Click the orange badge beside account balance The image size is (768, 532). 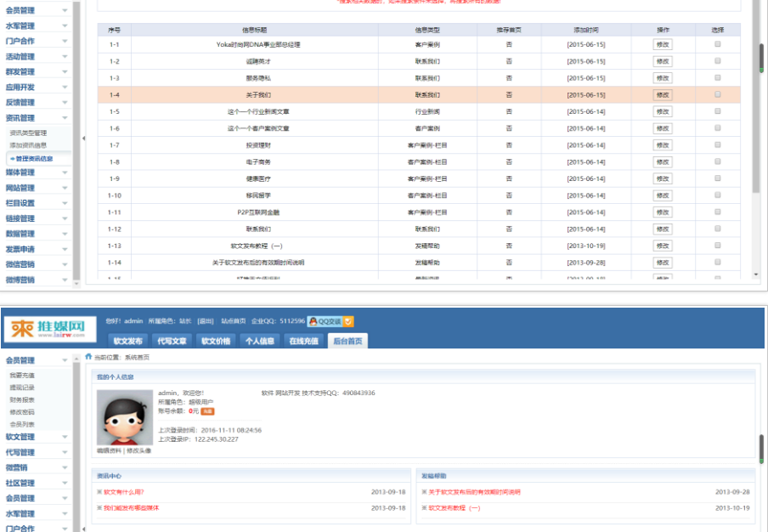pyautogui.click(x=208, y=411)
